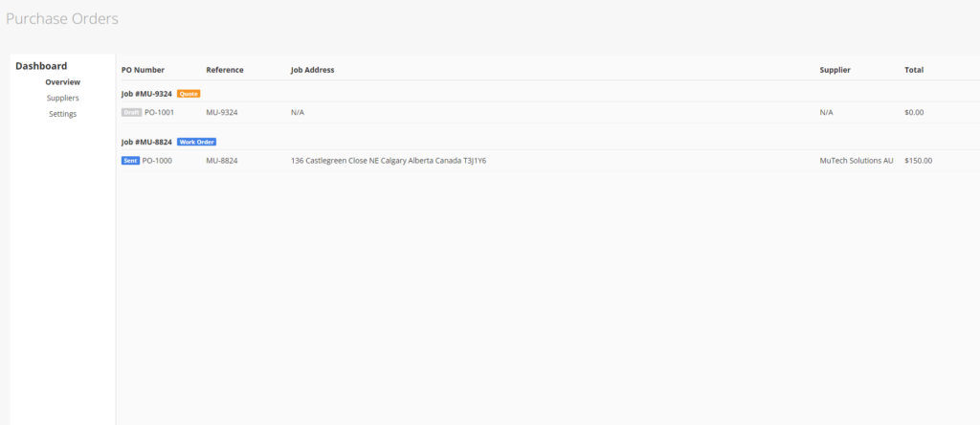Open the Suppliers section

[x=62, y=99]
